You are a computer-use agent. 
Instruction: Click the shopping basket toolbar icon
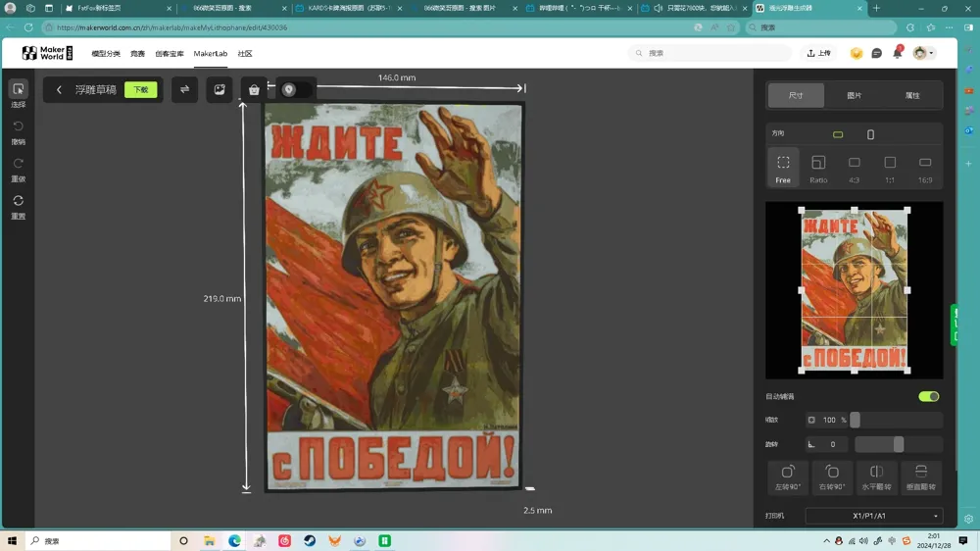coord(254,90)
